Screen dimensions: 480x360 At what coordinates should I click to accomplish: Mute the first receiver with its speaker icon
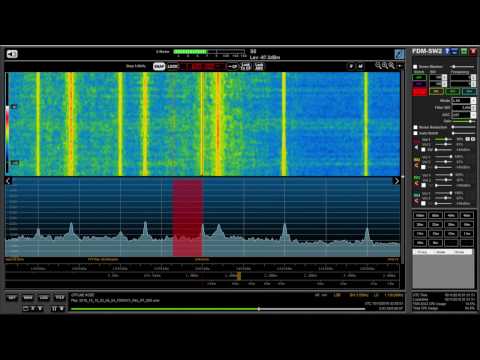(416, 147)
